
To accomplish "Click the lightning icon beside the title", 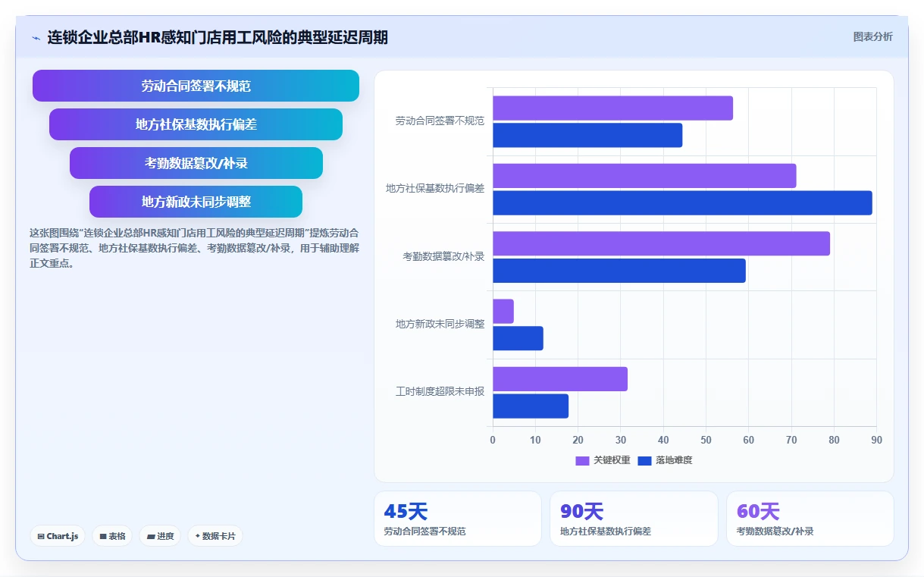I will point(36,37).
